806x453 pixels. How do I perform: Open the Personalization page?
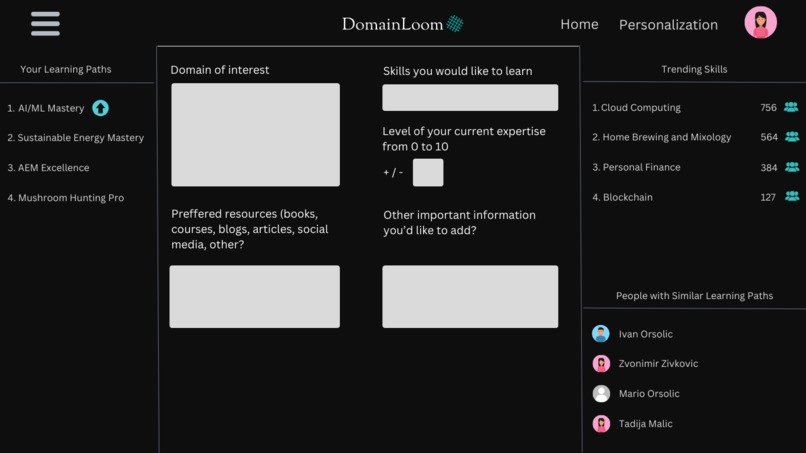pos(668,25)
